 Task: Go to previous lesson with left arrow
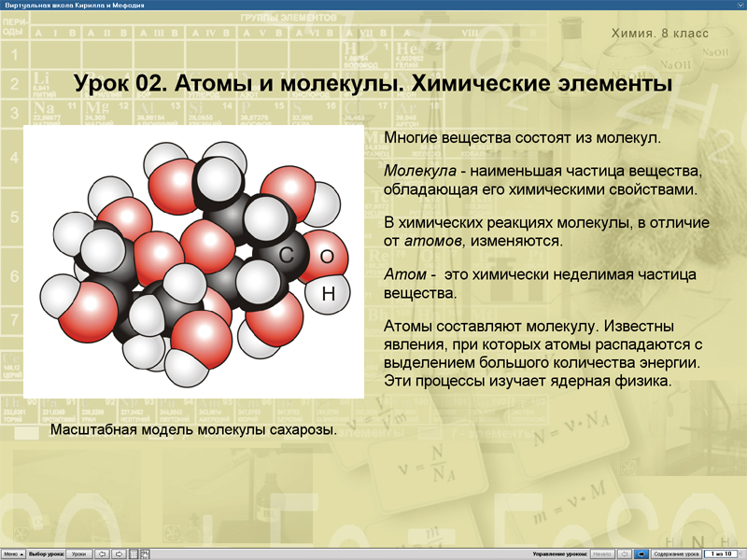pyautogui.click(x=102, y=554)
